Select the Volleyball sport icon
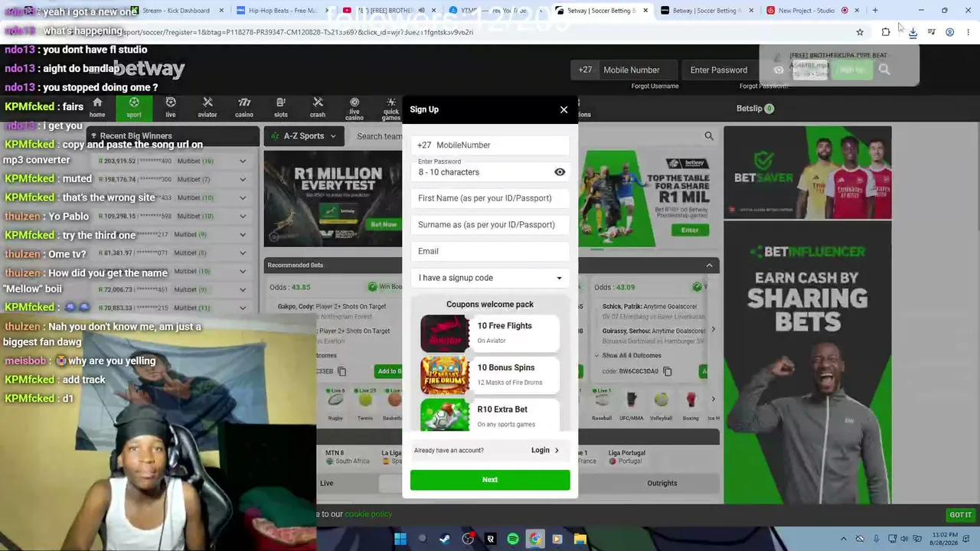Screen dimensions: 980x551 pos(661,406)
